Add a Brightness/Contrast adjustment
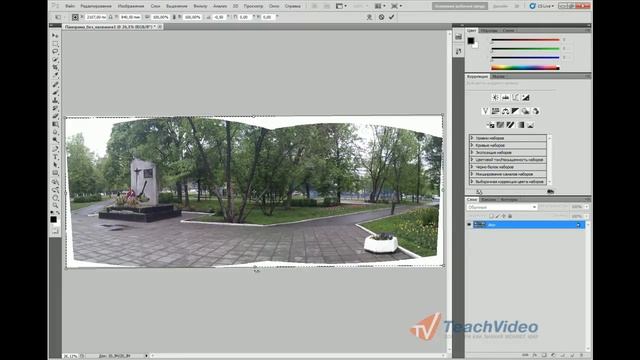The width and height of the screenshot is (640, 360). pos(495,98)
